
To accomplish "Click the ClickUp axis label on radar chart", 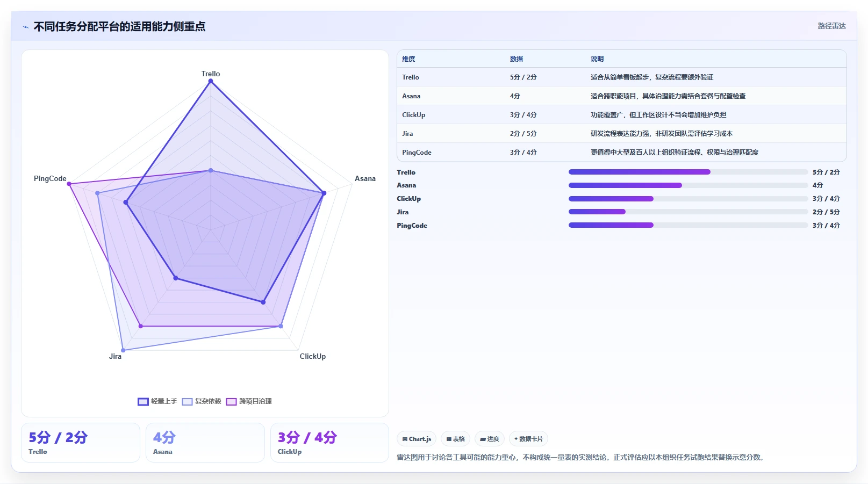I will (x=313, y=356).
